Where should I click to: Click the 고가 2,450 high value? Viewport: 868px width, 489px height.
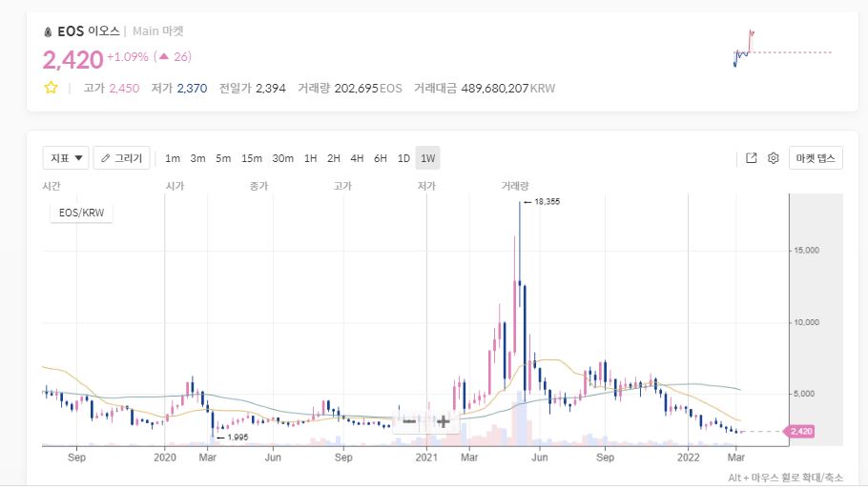(112, 89)
